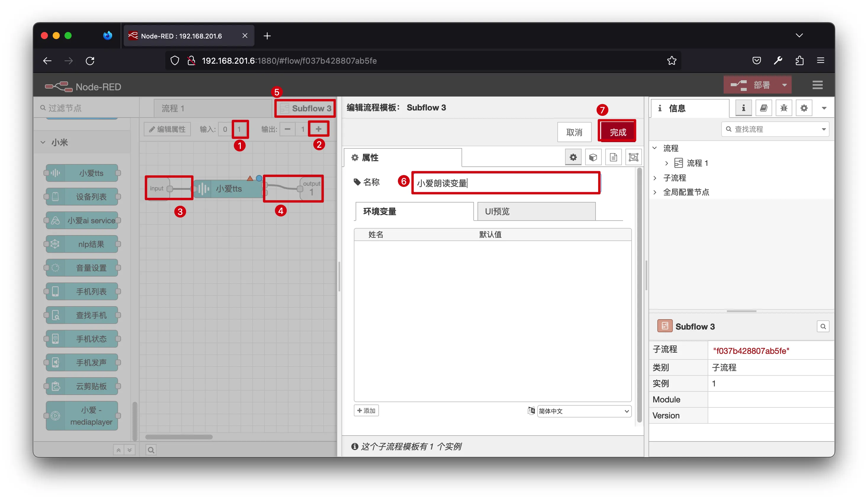Click search icon next to Subflow 3
This screenshot has width=868, height=501.
coord(823,327)
